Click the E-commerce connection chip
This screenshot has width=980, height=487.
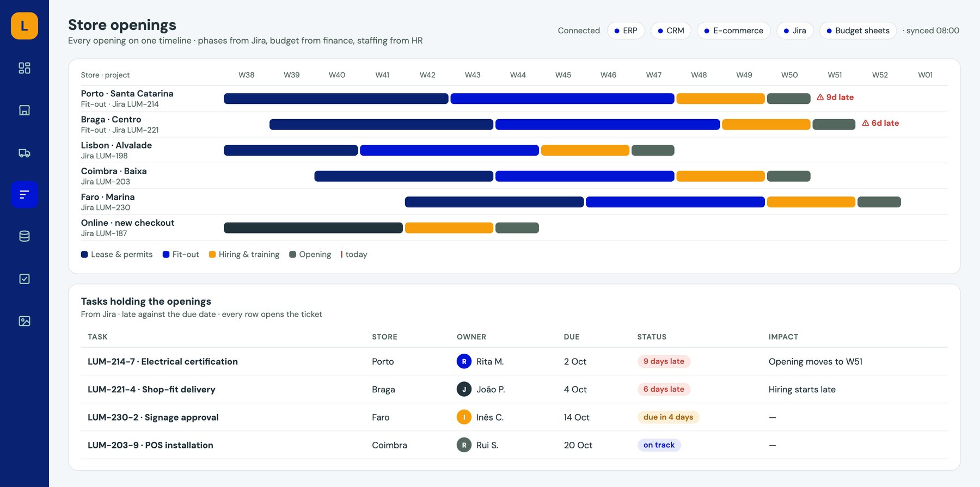[x=734, y=30]
